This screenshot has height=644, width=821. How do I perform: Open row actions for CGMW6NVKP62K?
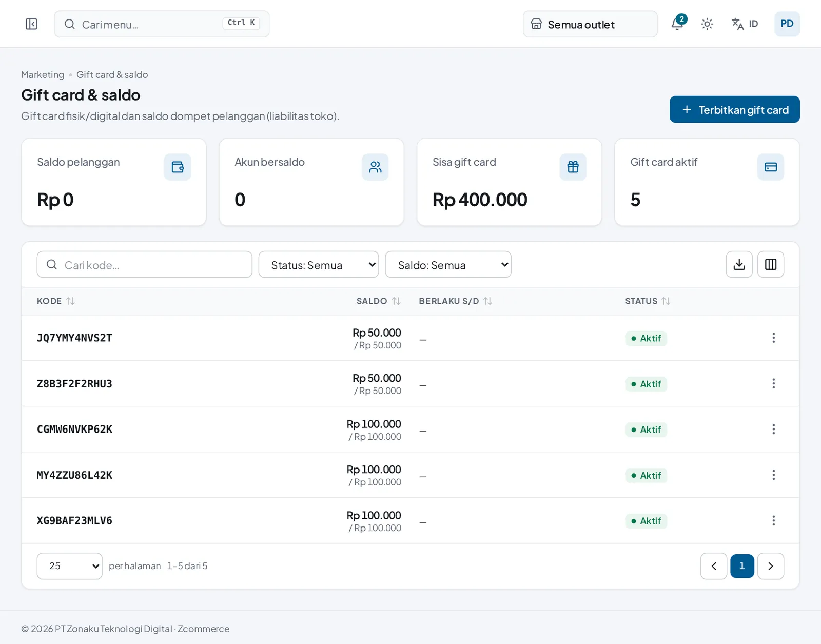pos(773,429)
